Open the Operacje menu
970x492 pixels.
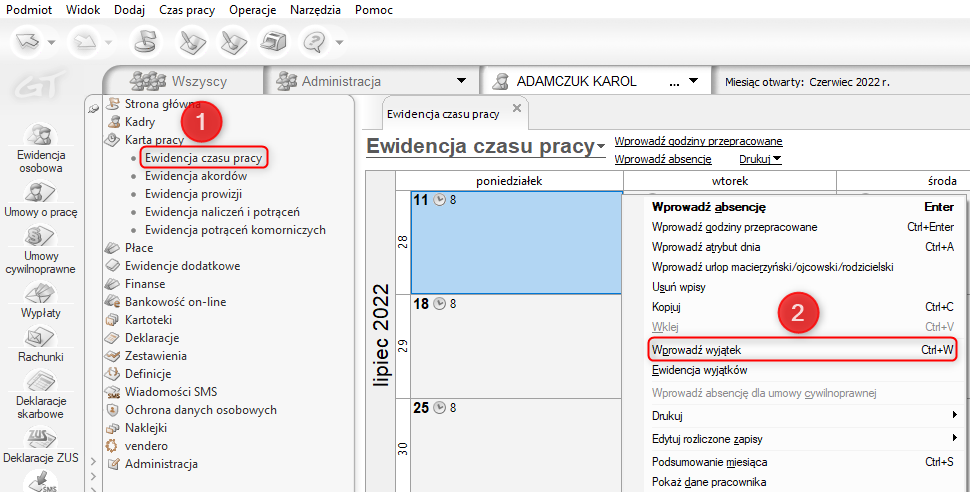pos(252,10)
